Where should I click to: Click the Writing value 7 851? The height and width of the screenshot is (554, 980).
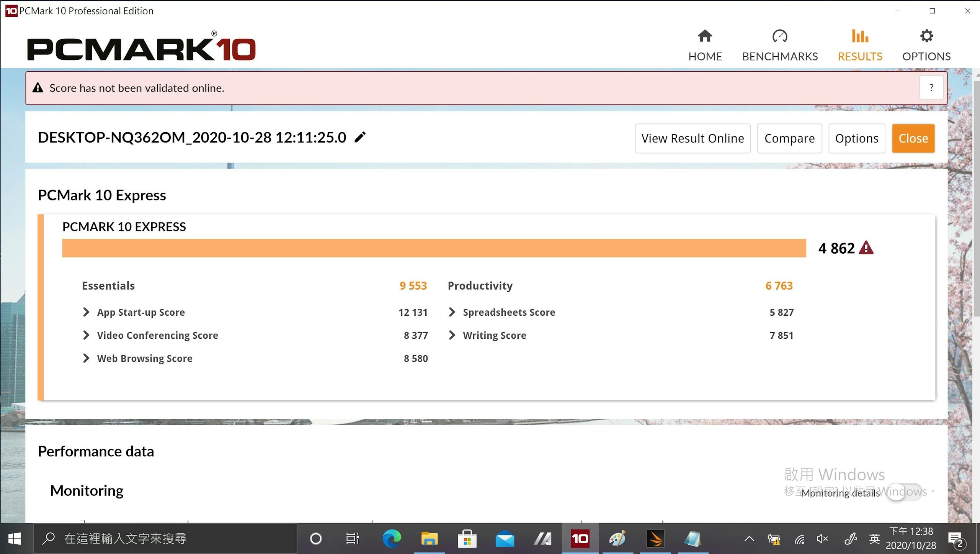tap(782, 335)
